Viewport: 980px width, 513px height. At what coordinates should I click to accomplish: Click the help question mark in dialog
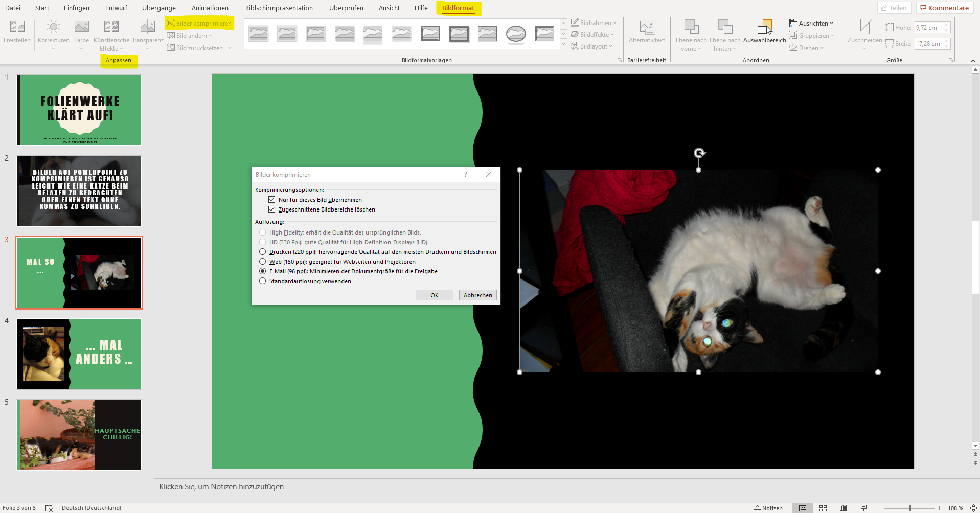465,174
